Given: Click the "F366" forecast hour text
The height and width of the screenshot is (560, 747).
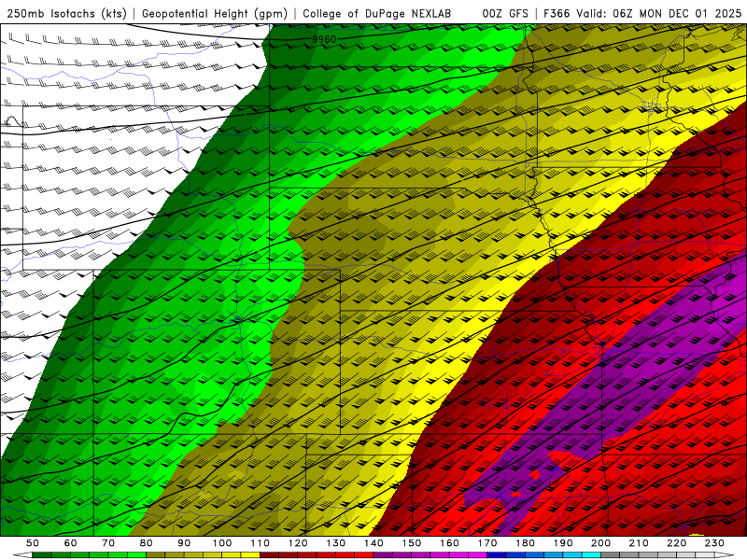Looking at the screenshot, I should tap(557, 14).
